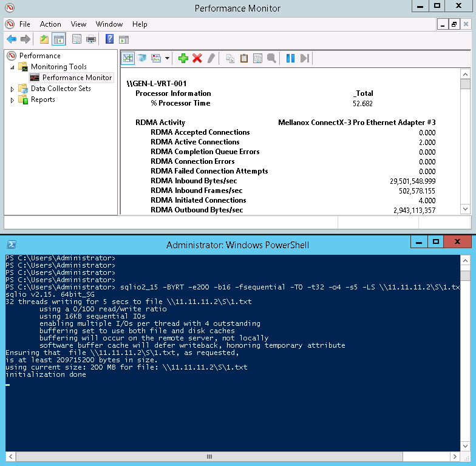Click RDMA Completion Queue Errors counter

[205, 152]
